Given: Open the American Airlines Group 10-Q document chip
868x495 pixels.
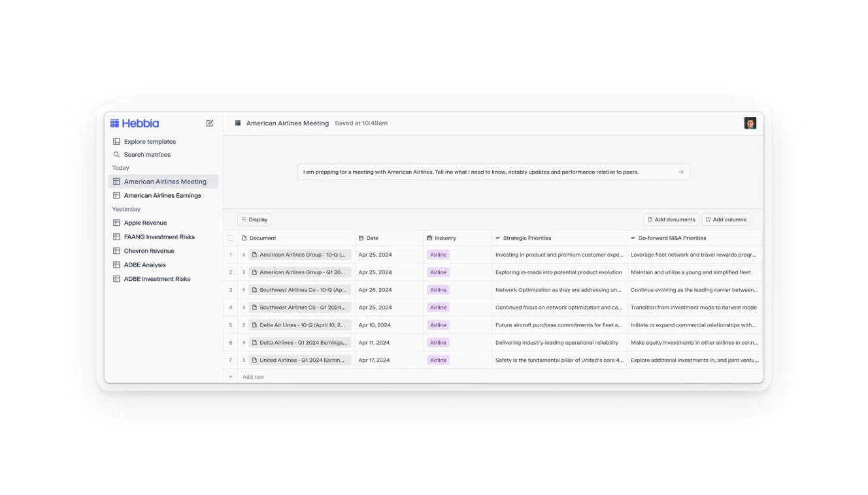Looking at the screenshot, I should click(x=300, y=255).
